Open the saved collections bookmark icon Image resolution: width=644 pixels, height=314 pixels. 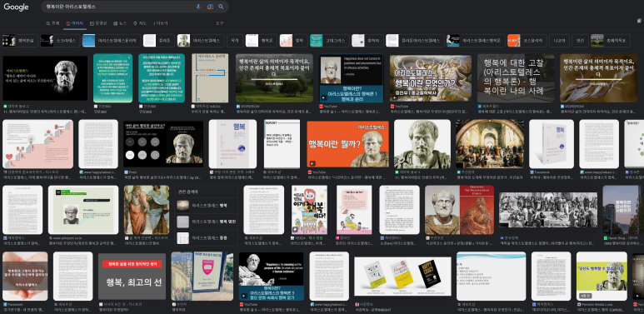(639, 21)
